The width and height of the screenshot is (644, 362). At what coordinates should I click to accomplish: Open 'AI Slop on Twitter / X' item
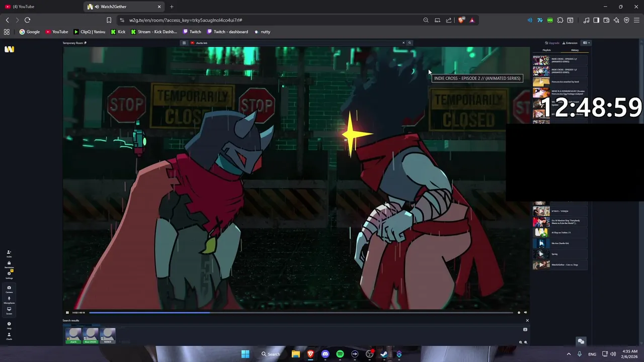[x=560, y=232]
